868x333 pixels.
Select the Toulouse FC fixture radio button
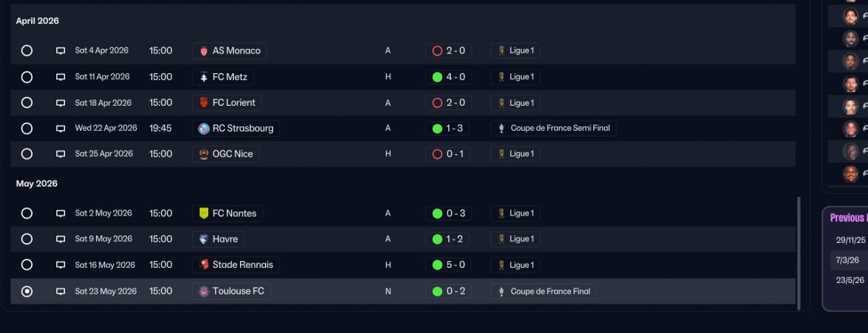(26, 292)
